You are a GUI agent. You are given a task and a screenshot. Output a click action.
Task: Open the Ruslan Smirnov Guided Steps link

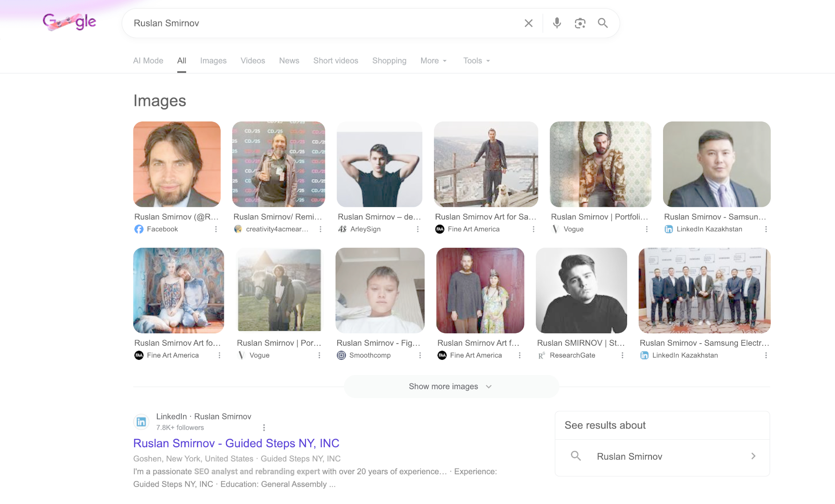[236, 443]
